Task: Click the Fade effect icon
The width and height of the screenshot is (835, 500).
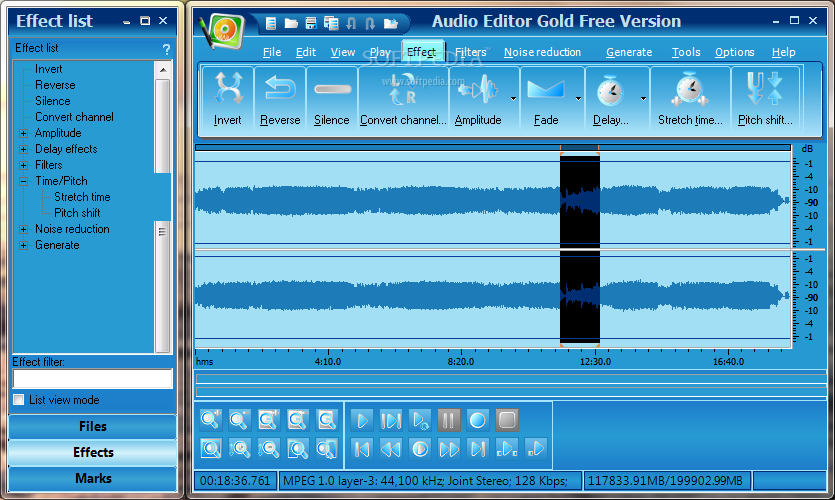Action: point(546,88)
